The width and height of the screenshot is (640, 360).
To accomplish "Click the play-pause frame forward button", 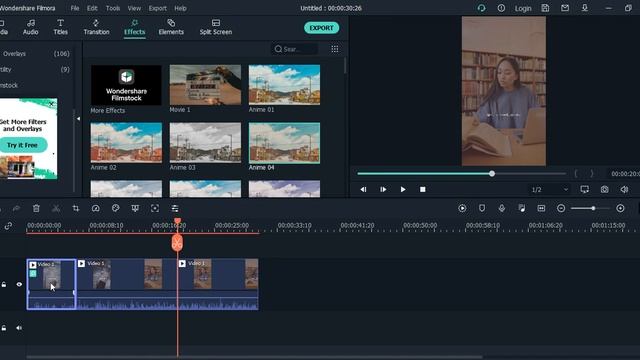I will [x=383, y=189].
